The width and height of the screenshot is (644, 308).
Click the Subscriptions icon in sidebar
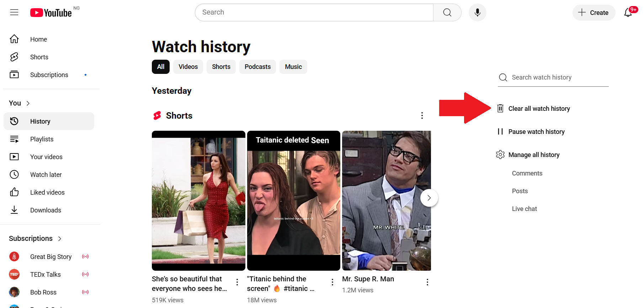tap(14, 75)
